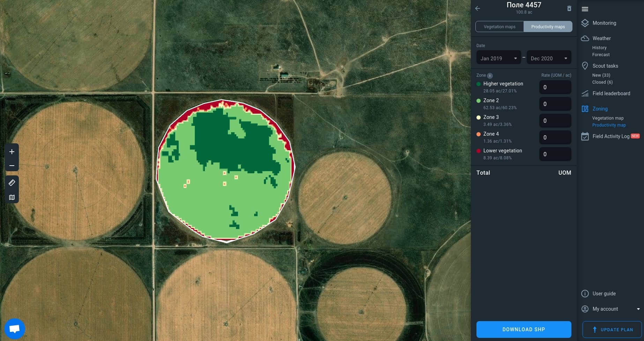Open the chat support bubble
The image size is (644, 341).
(14, 328)
